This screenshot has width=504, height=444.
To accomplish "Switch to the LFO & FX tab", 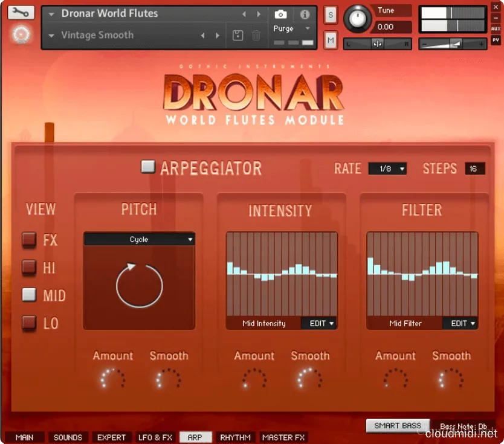I will tap(155, 437).
